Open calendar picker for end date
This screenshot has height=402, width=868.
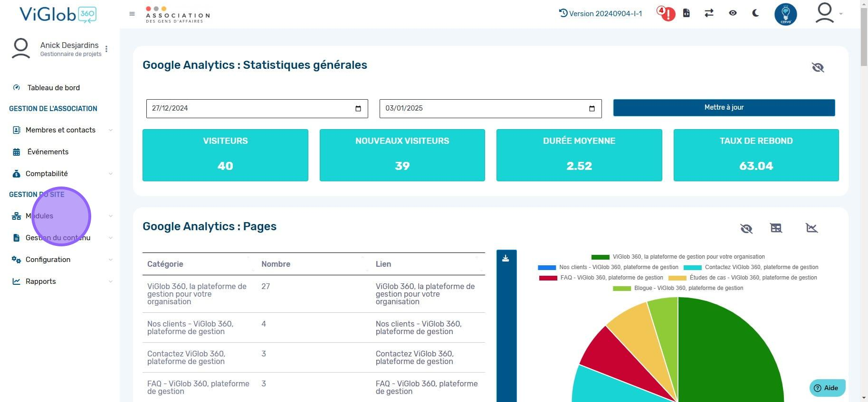(x=592, y=108)
